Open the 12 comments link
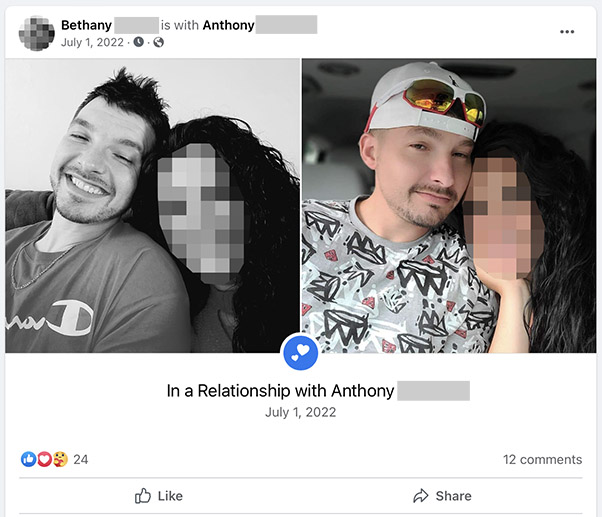 [x=542, y=459]
